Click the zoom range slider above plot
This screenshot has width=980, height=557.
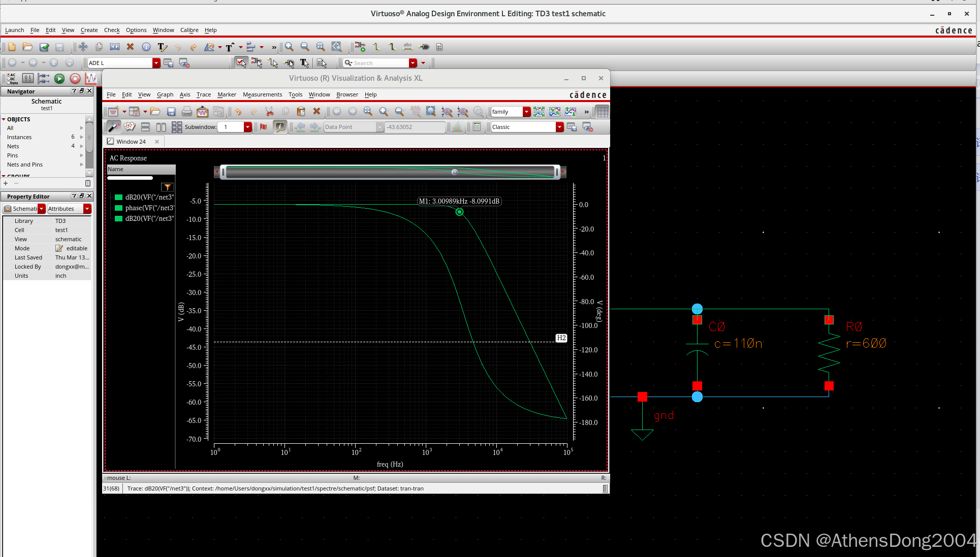point(390,172)
